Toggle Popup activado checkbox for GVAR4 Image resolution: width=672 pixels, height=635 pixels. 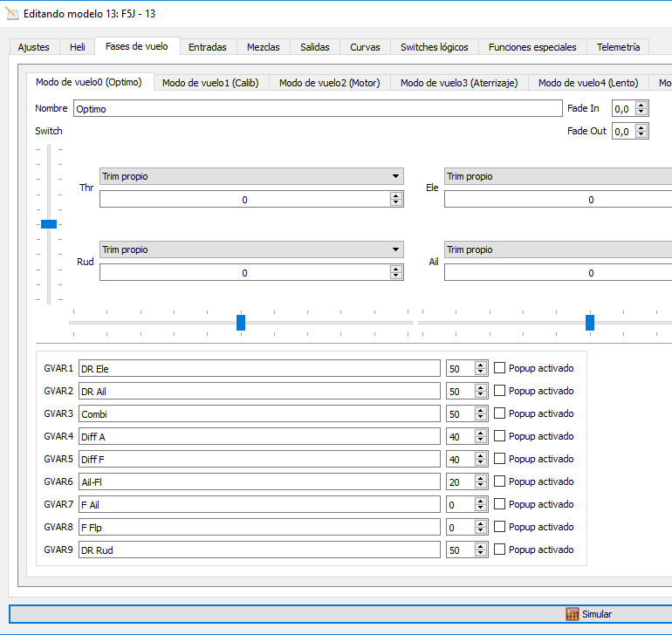(x=500, y=436)
